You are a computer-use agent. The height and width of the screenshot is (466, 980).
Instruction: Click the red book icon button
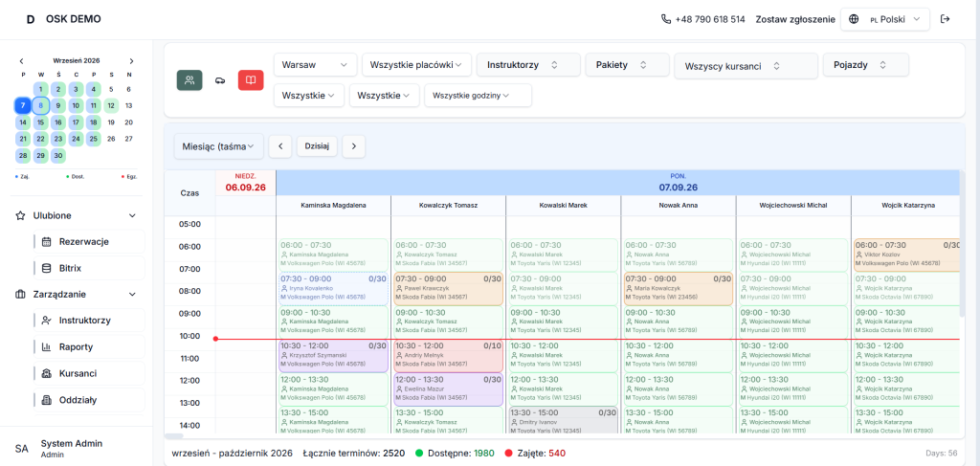251,80
